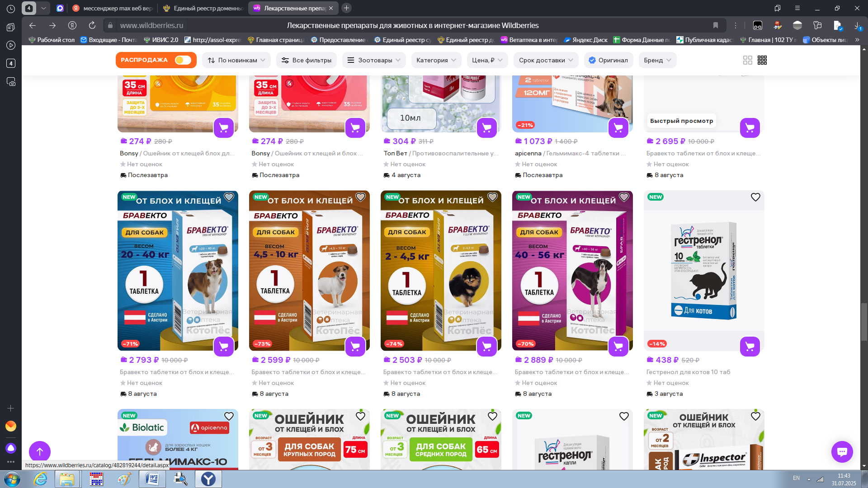The image size is (868, 488).
Task: Open apicenna Гельмимакс-4 таблетки link
Action: (x=570, y=154)
